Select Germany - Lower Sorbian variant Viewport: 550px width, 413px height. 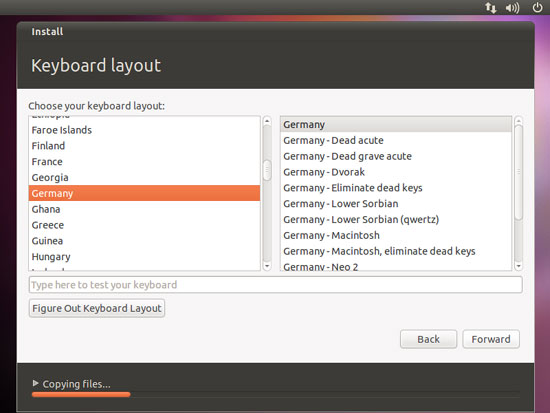click(396, 204)
